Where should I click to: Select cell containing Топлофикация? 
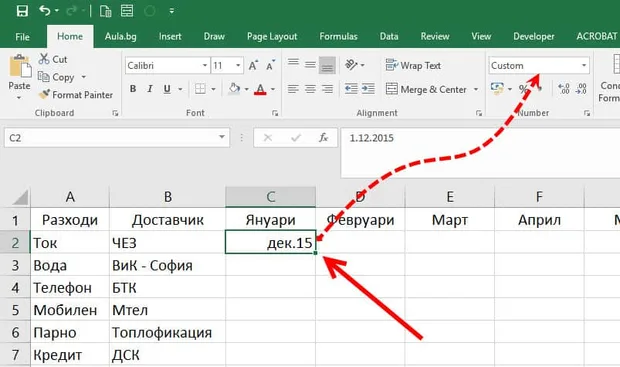pos(168,332)
